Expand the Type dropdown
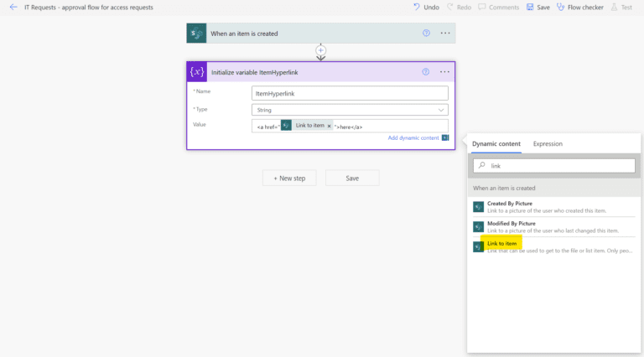 coord(350,110)
